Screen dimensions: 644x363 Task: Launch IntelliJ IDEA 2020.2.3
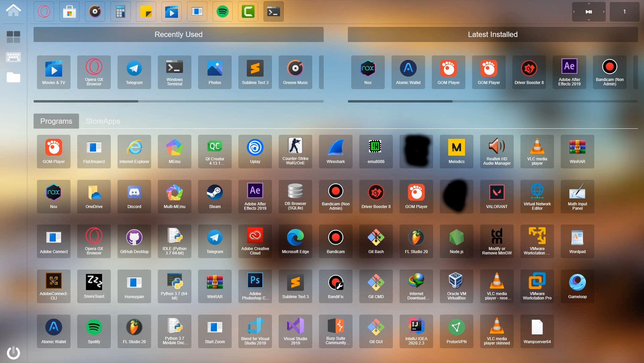click(416, 331)
